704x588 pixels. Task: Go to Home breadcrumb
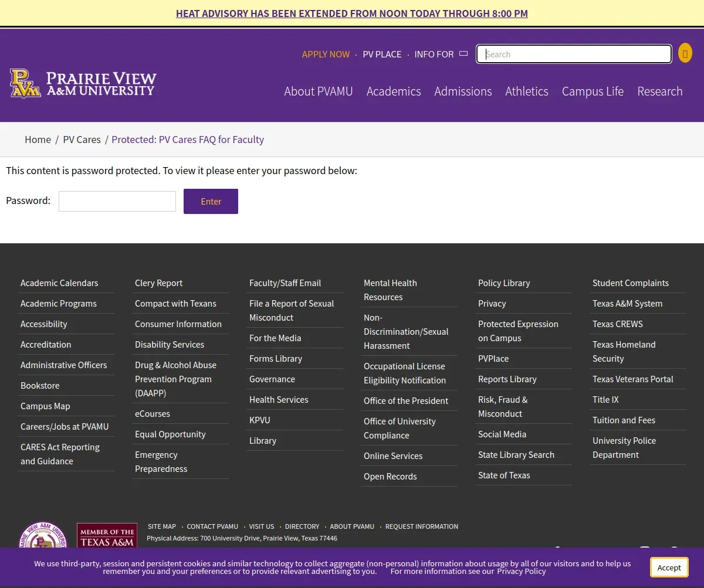pos(38,140)
